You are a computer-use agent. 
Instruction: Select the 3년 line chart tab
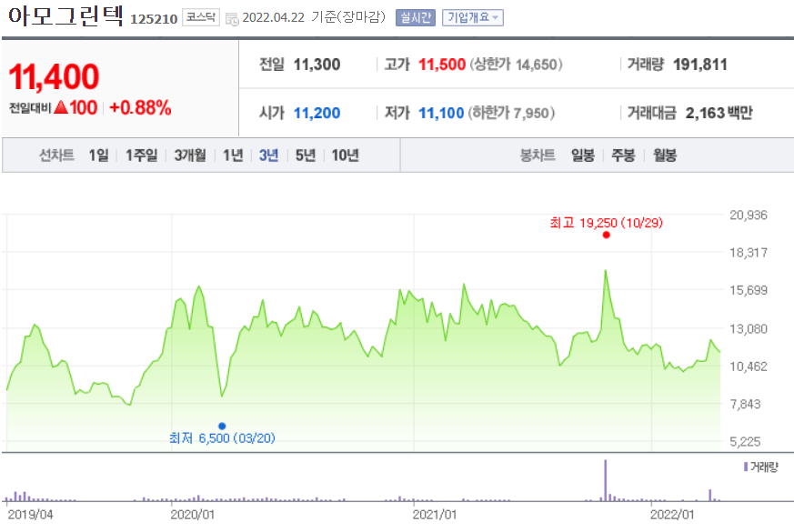click(268, 155)
